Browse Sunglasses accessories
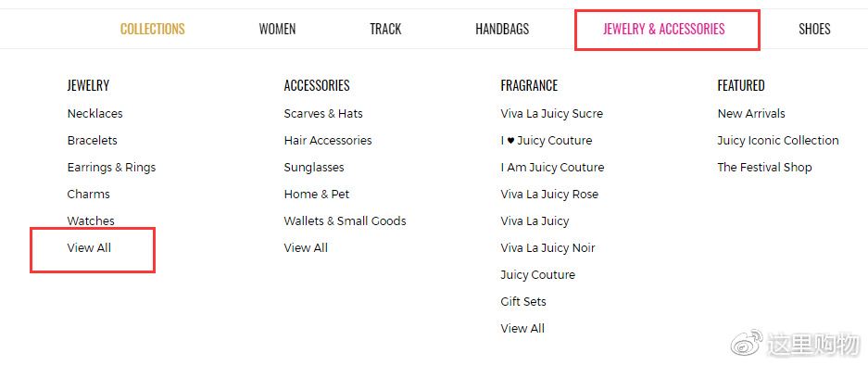Image resolution: width=868 pixels, height=365 pixels. [314, 168]
